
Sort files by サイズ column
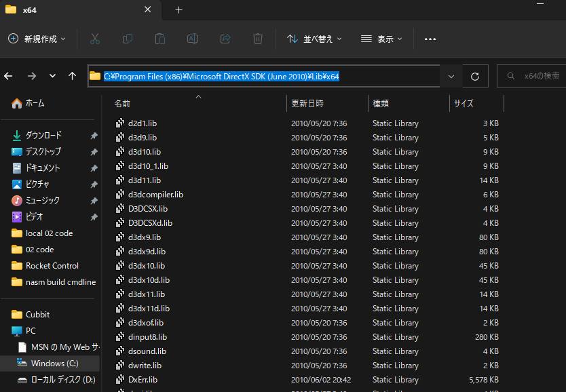click(464, 104)
